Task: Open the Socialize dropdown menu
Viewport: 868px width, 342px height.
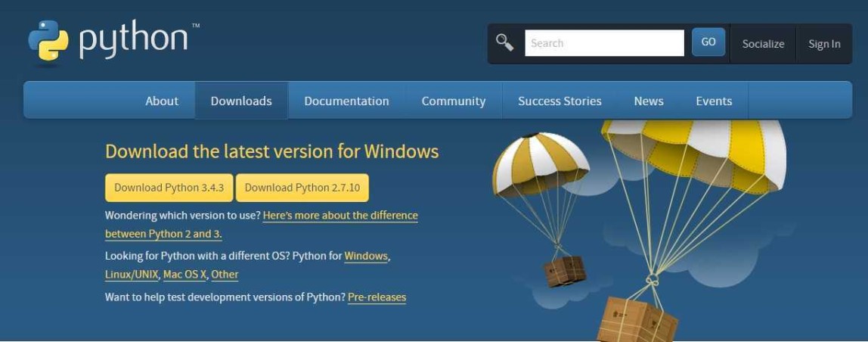Action: coord(763,44)
